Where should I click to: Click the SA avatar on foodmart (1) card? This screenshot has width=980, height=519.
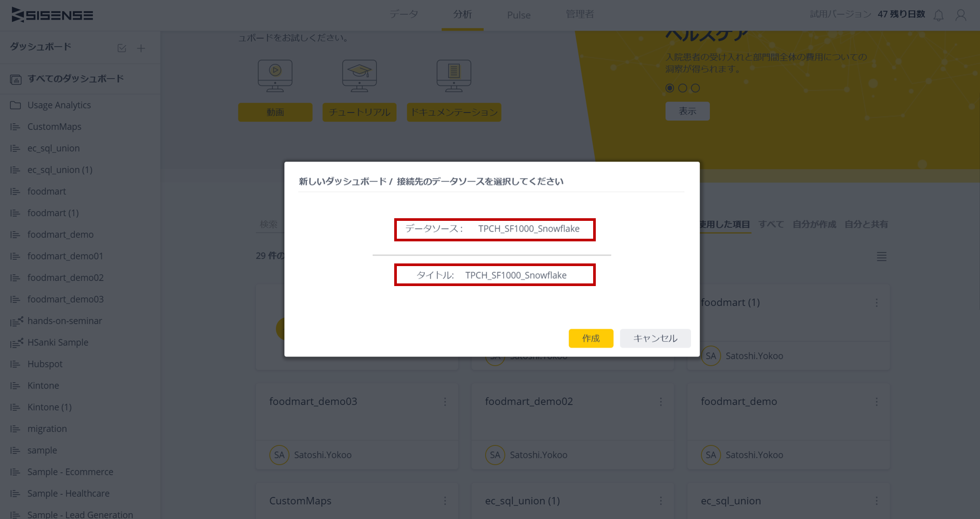711,356
